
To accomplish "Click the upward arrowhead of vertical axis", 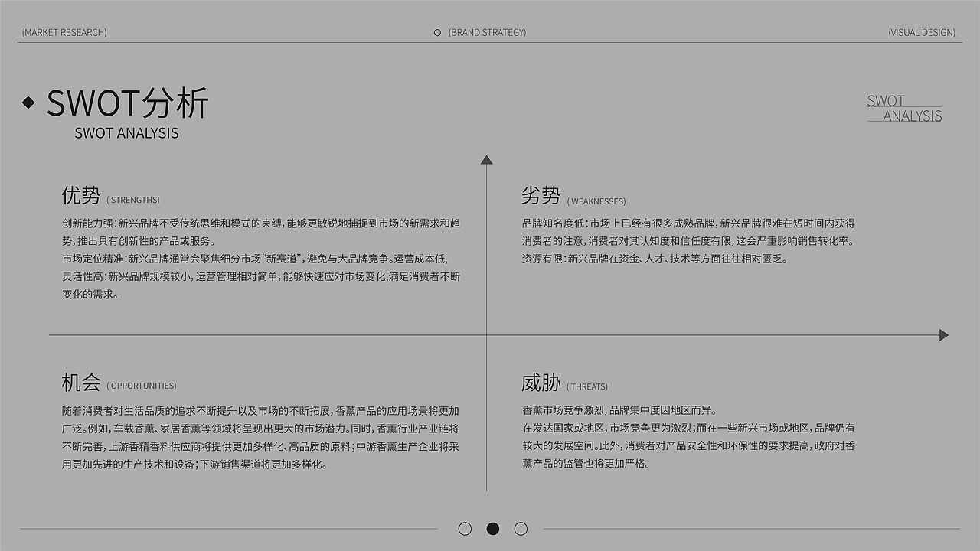I will click(x=486, y=160).
